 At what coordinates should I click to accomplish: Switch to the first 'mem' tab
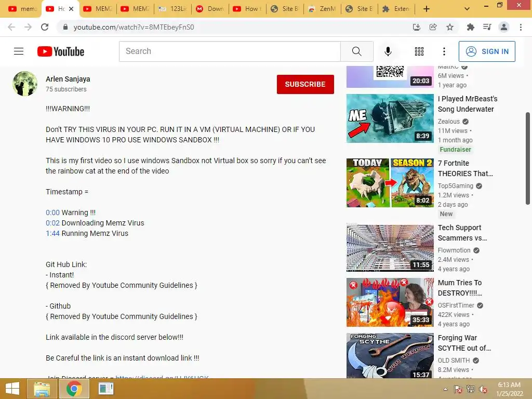tap(22, 9)
